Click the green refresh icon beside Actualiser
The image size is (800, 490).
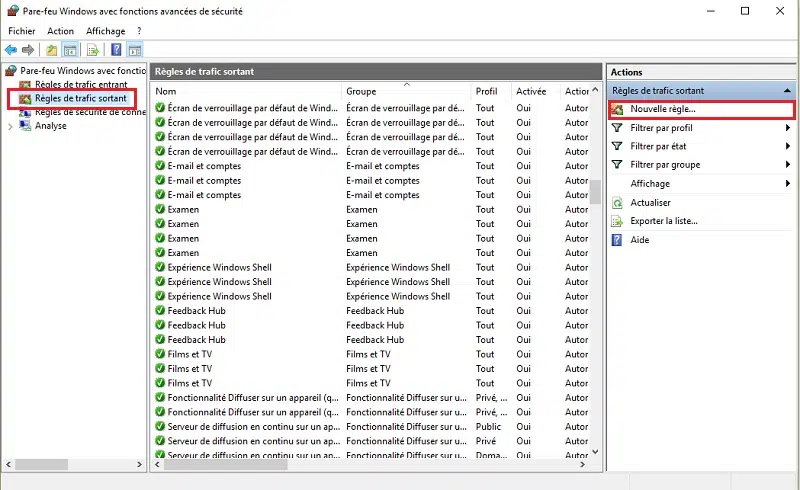click(x=617, y=203)
